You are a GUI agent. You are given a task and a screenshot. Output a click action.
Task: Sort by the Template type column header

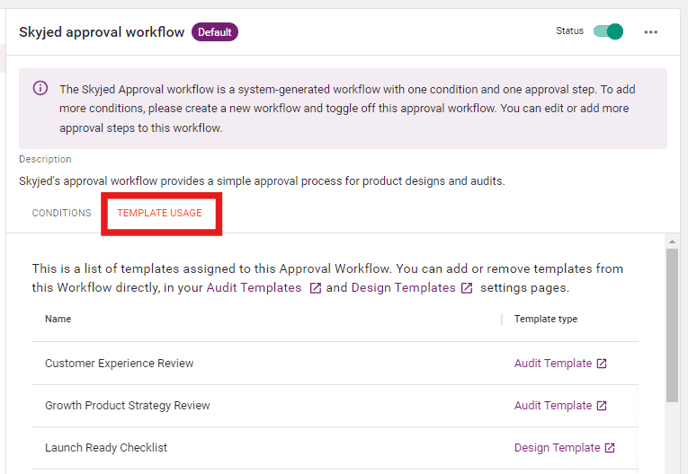[546, 319]
